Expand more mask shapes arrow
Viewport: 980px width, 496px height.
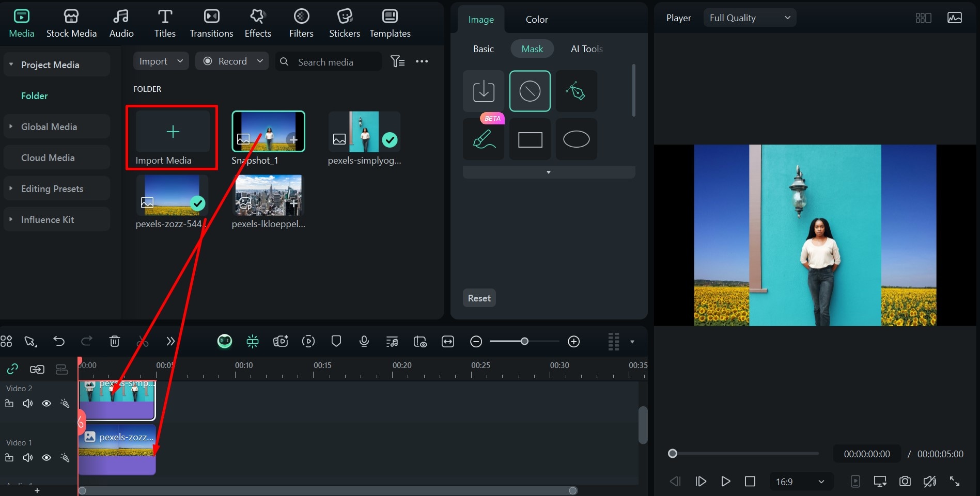(549, 172)
